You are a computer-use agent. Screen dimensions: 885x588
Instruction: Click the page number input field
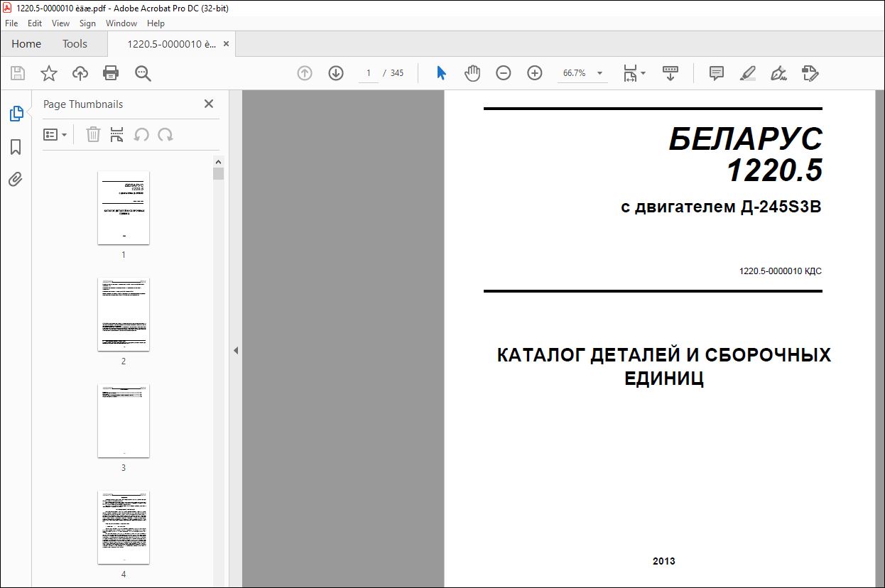[x=368, y=73]
